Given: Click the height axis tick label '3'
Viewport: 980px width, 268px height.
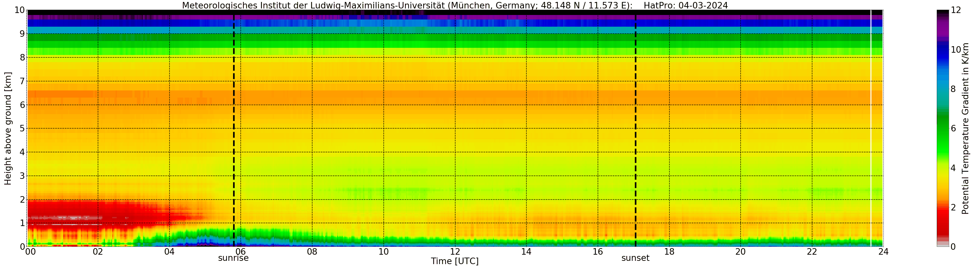Looking at the screenshot, I should click(22, 176).
